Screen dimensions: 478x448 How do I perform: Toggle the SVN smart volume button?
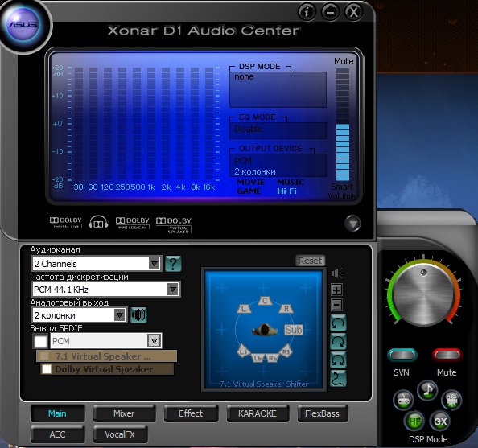(x=402, y=355)
